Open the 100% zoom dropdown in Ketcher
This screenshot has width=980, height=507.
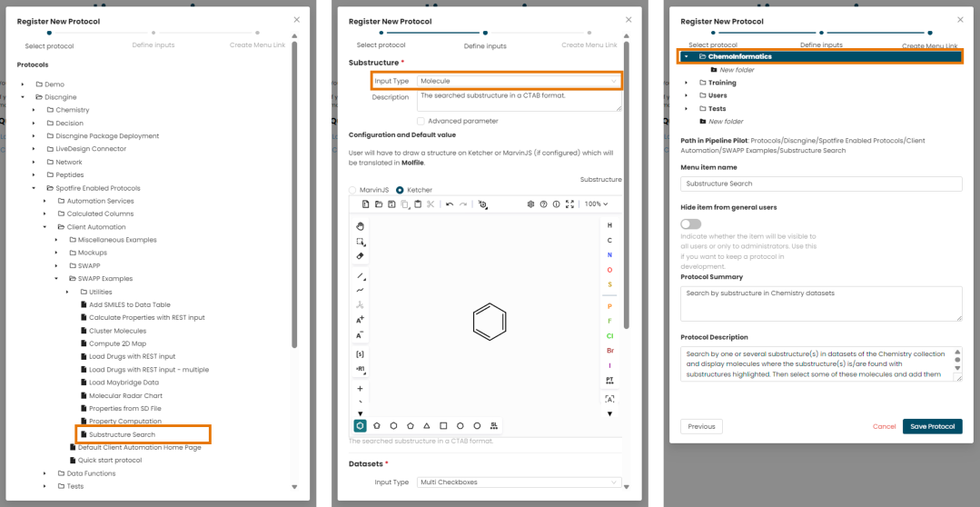click(596, 204)
